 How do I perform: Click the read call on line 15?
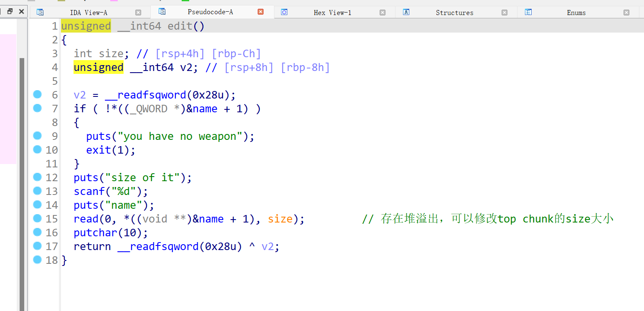pos(86,219)
